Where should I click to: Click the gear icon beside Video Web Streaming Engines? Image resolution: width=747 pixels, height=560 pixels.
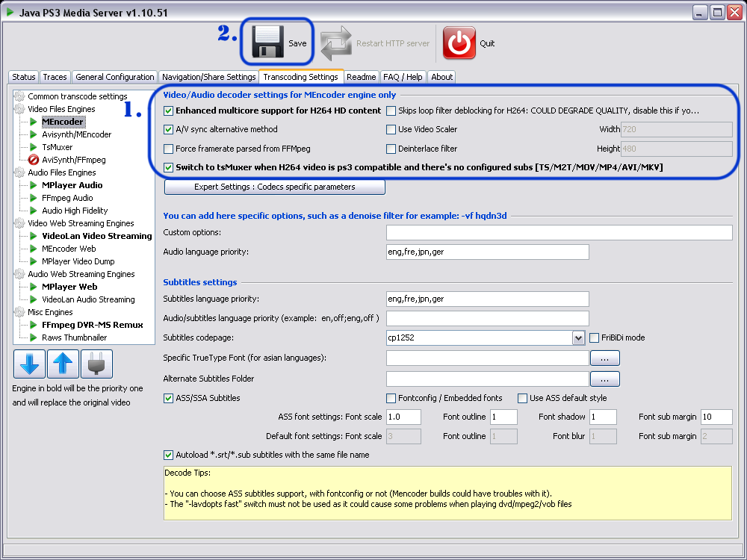tap(19, 223)
